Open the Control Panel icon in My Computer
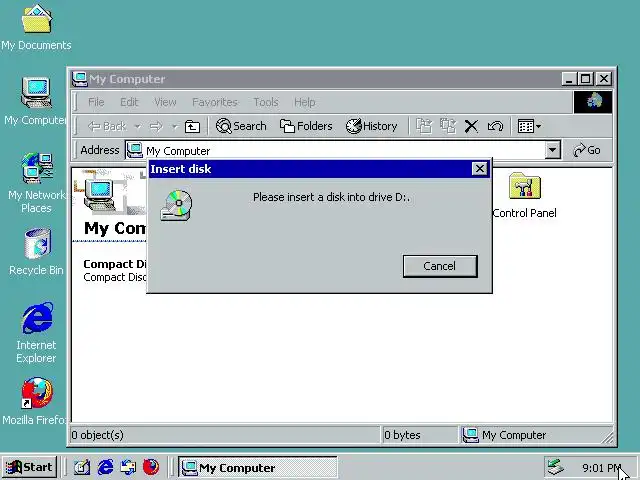 tap(524, 196)
